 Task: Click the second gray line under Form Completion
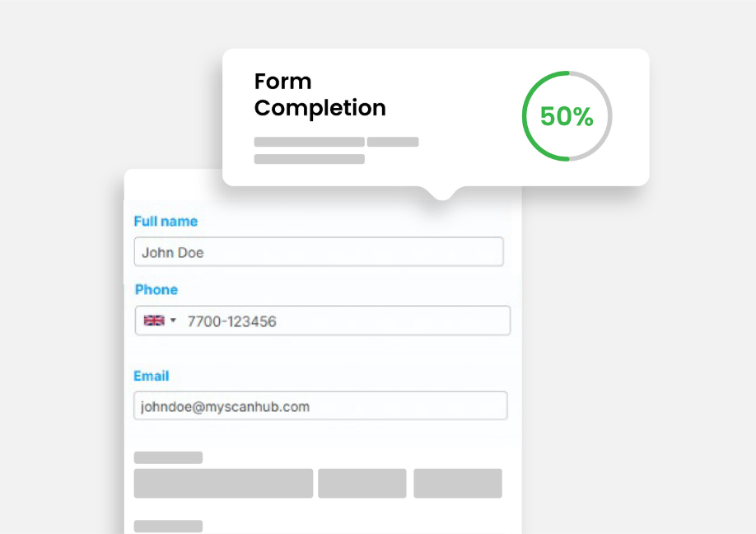click(309, 159)
